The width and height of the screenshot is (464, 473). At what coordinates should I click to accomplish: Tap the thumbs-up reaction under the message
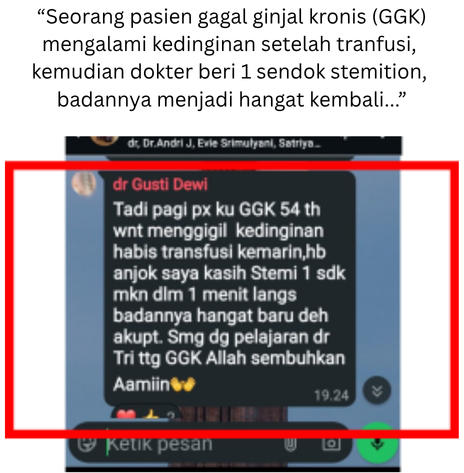(x=151, y=415)
